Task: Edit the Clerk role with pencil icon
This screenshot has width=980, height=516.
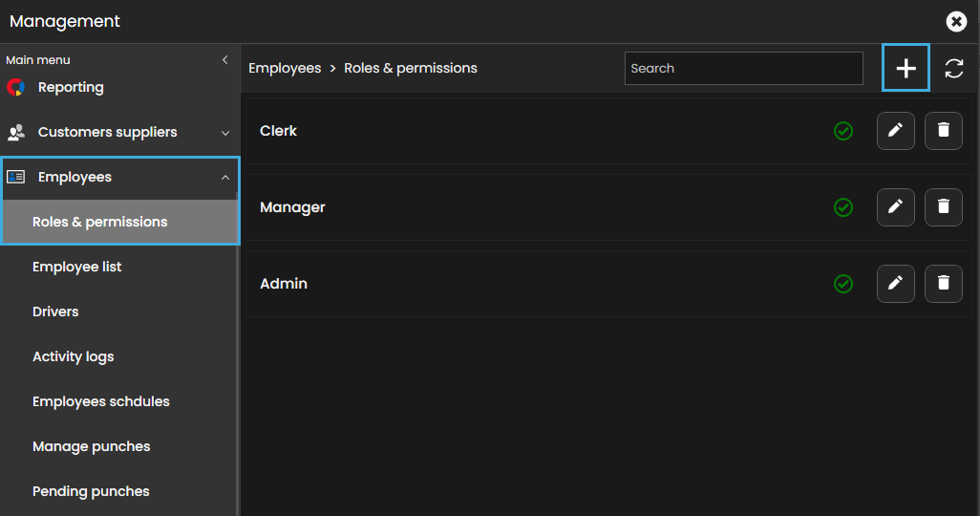Action: point(895,131)
